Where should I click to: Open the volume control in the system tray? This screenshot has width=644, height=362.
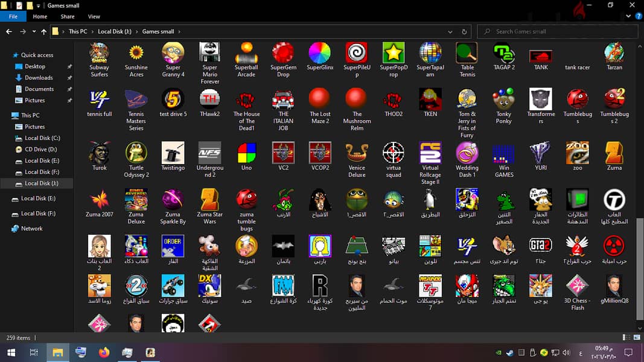click(566, 352)
